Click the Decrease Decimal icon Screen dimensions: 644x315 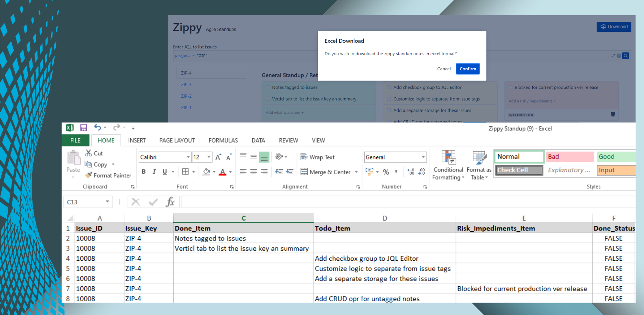pyautogui.click(x=422, y=171)
